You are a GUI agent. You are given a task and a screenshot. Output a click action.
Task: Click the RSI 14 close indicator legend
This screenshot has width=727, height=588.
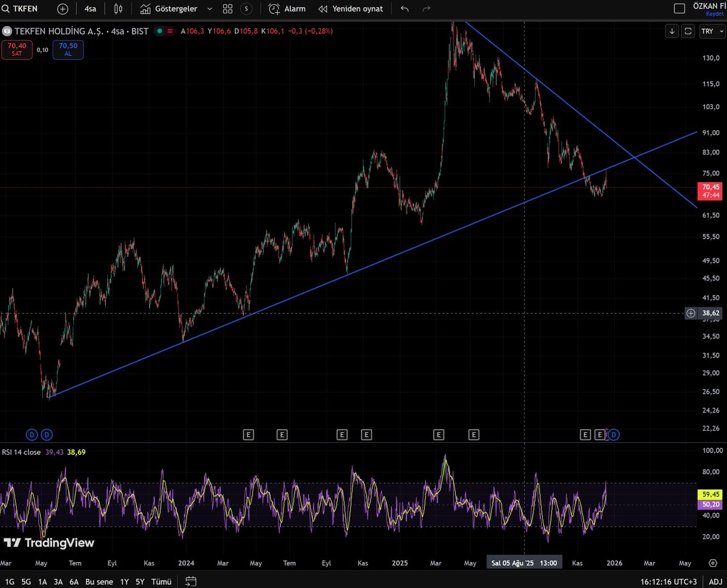[x=21, y=452]
